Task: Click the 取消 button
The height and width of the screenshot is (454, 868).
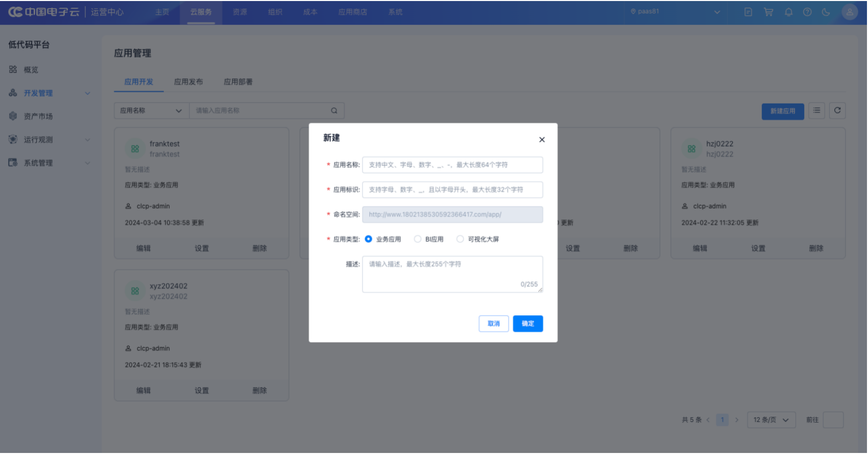Action: tap(494, 323)
